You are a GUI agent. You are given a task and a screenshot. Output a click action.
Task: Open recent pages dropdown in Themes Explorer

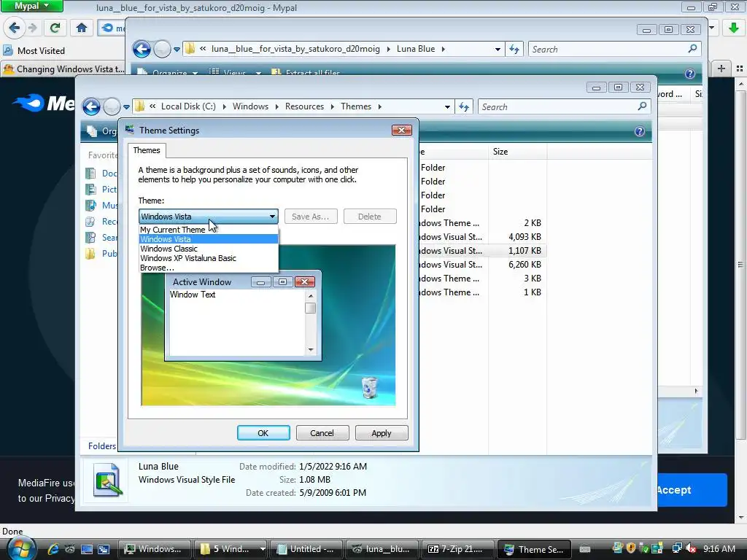click(126, 106)
